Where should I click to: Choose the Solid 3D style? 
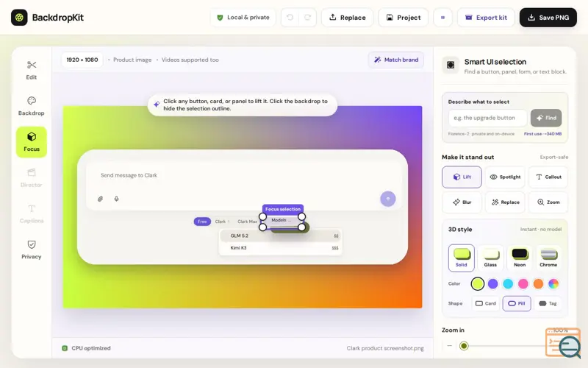click(x=462, y=258)
